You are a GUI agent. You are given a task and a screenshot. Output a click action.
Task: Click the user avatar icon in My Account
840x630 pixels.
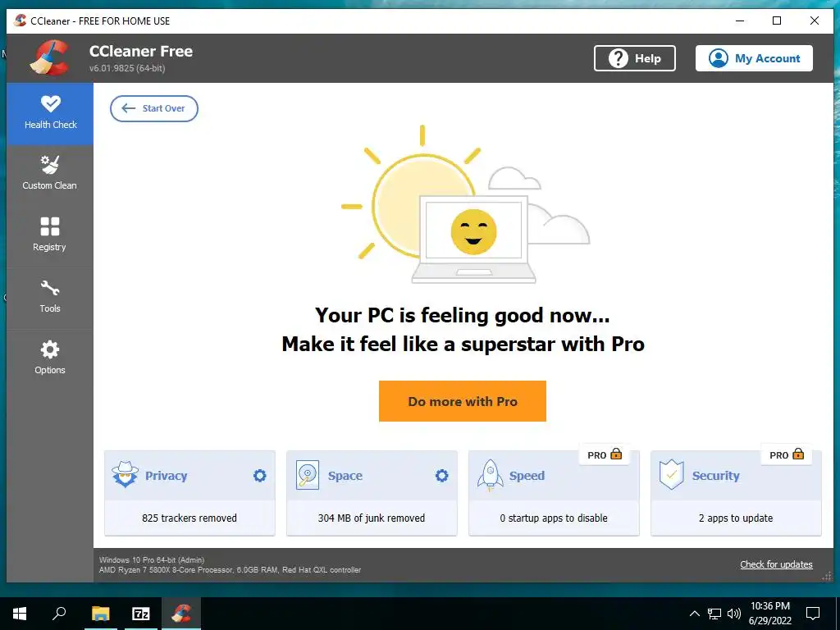coord(718,58)
